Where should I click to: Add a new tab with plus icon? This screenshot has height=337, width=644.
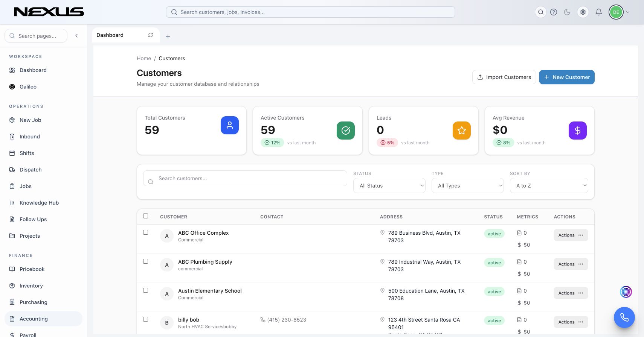point(168,36)
